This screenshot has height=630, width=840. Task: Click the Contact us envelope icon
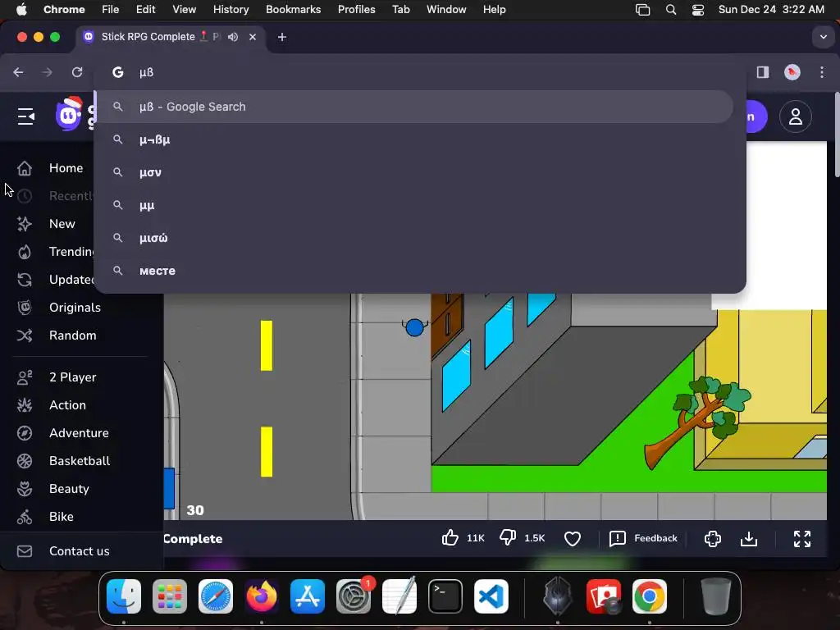25,550
